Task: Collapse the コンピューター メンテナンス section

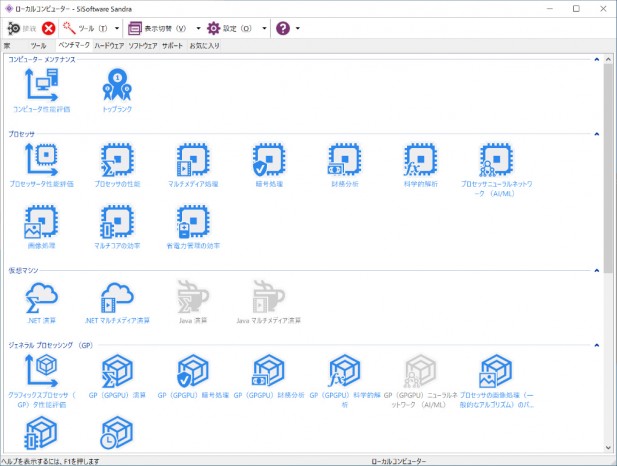Action: click(x=597, y=60)
